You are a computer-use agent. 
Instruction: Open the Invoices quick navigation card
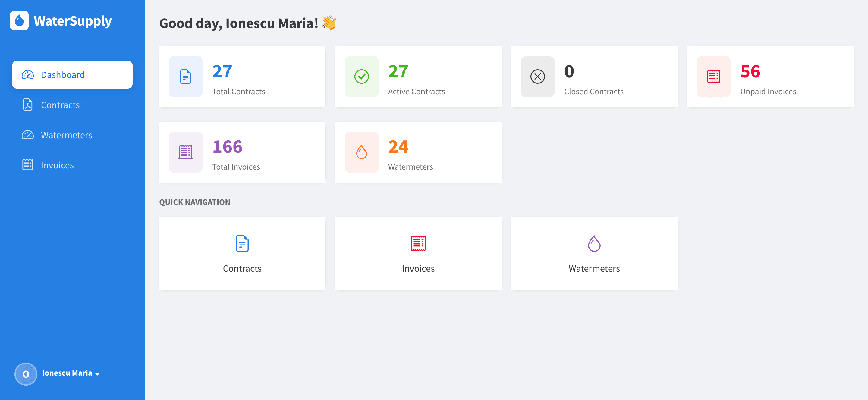(418, 253)
